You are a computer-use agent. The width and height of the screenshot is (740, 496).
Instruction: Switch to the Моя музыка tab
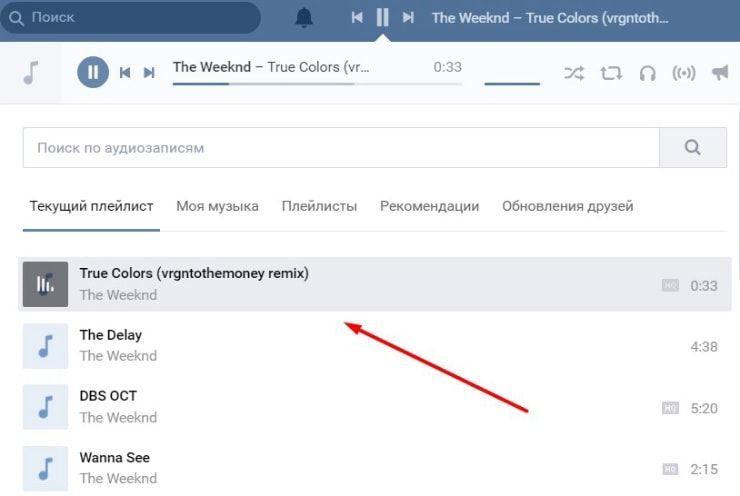(x=217, y=206)
